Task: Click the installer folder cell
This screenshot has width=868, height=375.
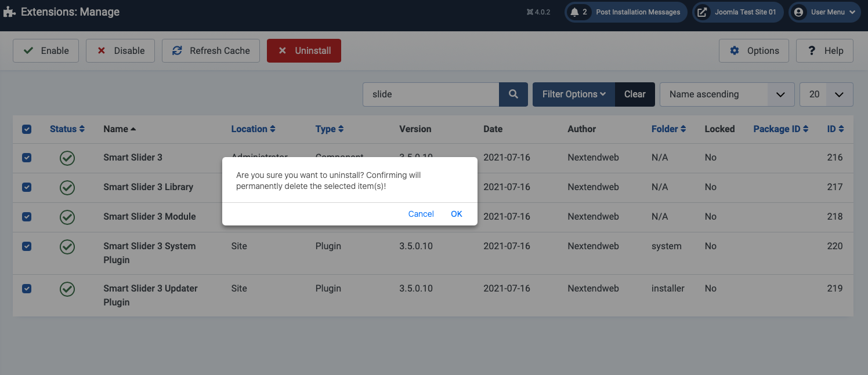Action: coord(668,288)
